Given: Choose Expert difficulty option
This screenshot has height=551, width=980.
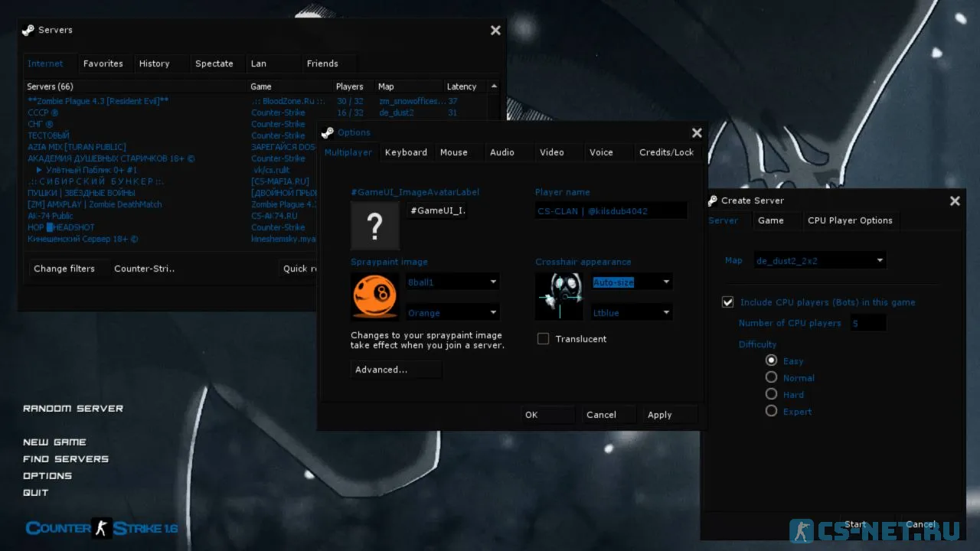Looking at the screenshot, I should point(772,412).
